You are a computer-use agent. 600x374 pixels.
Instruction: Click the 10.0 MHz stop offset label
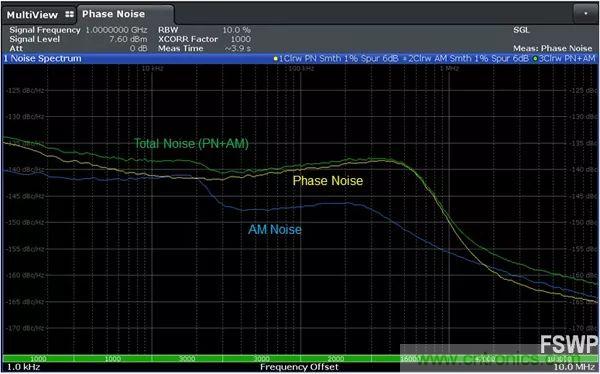(574, 367)
